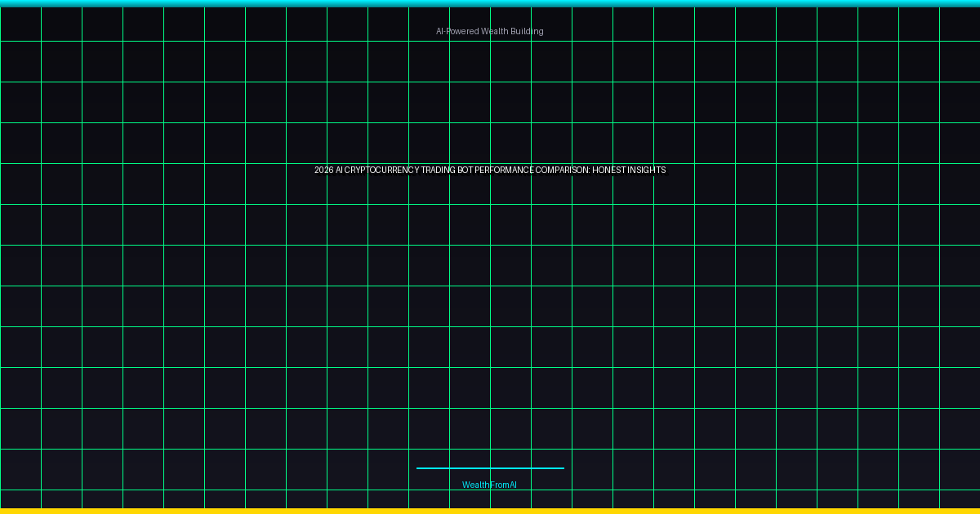Click the cyan bar at the top edge
The height and width of the screenshot is (514, 980).
[490, 3]
